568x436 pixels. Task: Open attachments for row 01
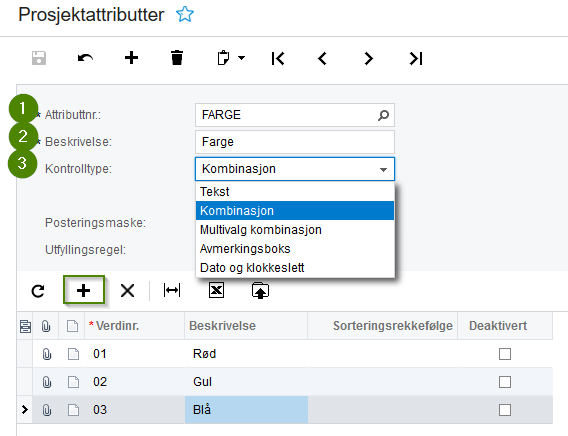click(x=47, y=354)
